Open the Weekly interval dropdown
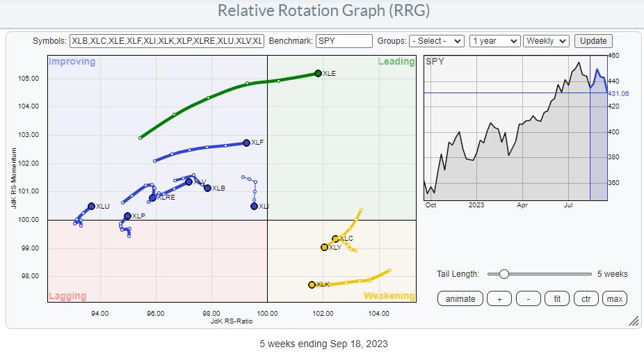 (547, 41)
